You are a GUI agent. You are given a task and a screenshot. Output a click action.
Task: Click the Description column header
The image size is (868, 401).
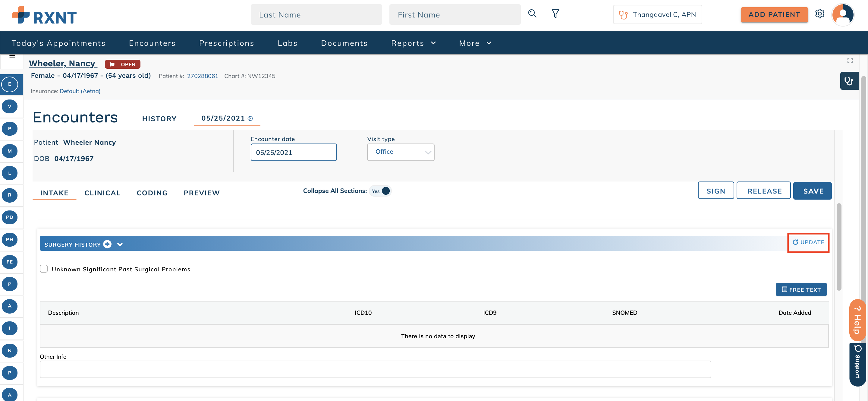(63, 312)
